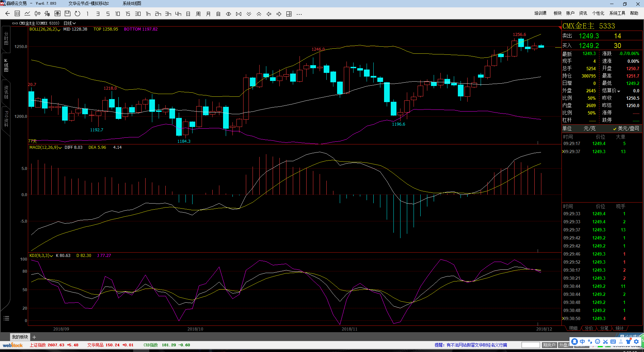
Task: Switch to the 分时图 side tab
Action: 6,39
